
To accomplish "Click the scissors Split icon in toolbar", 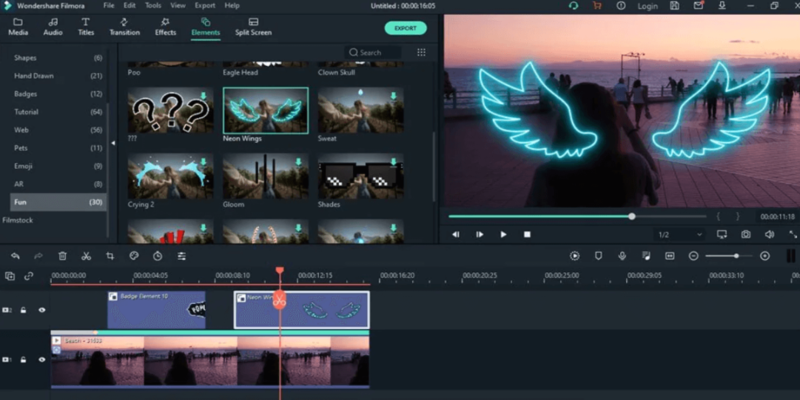I will click(86, 256).
